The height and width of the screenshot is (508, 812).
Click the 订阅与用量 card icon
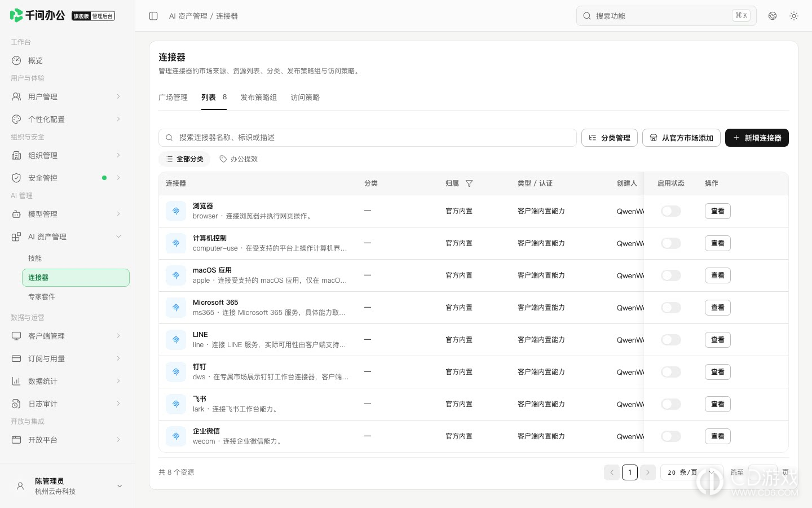click(x=16, y=358)
